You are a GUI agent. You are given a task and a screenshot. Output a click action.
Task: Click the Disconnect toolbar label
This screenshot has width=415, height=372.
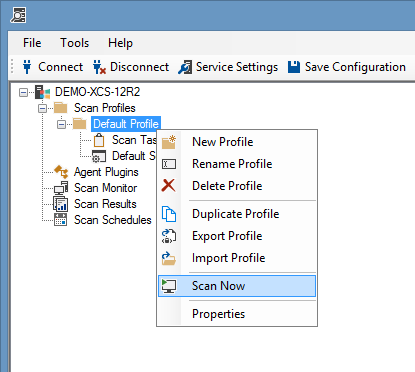point(139,67)
